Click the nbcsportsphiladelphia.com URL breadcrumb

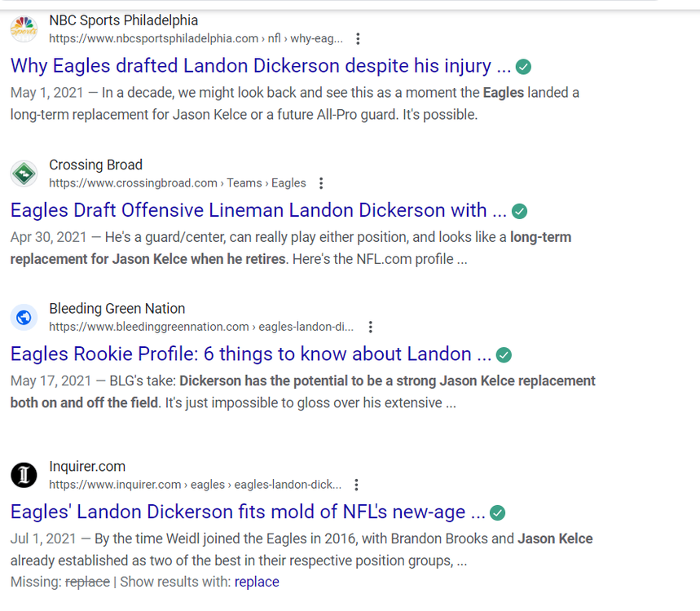196,38
